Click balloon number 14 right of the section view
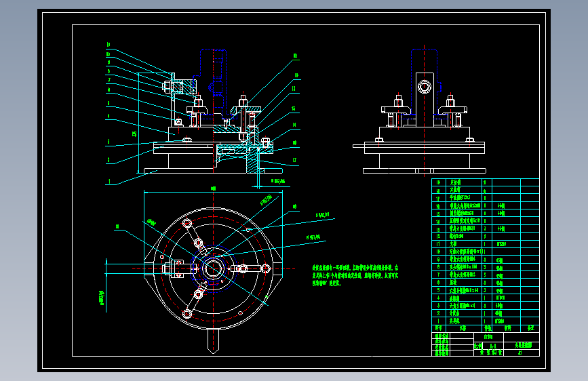Image resolution: width=588 pixels, height=381 pixels. tap(294, 125)
